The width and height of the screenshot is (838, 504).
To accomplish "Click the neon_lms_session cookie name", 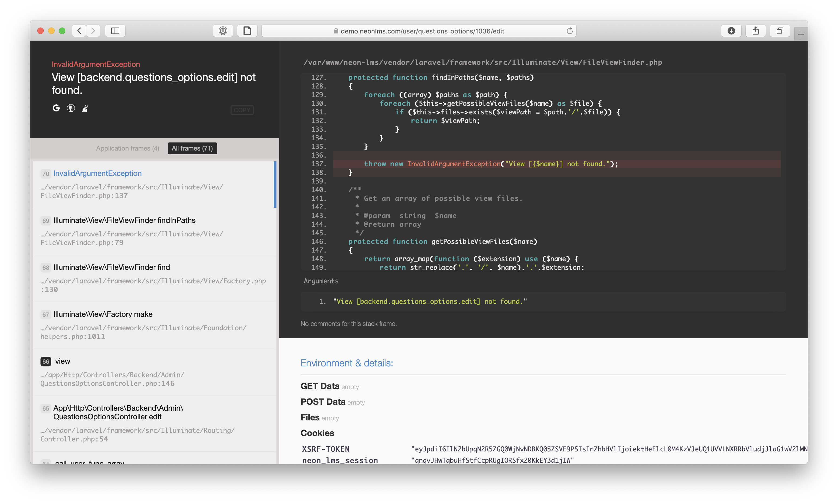I will click(340, 461).
